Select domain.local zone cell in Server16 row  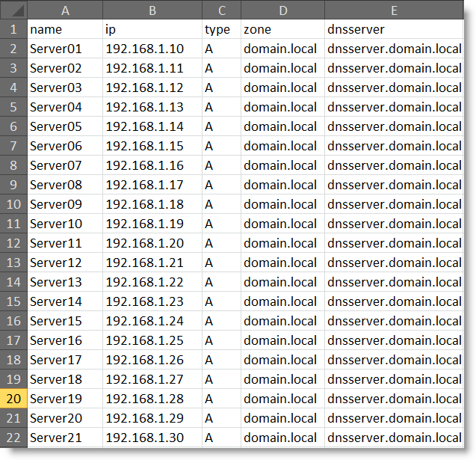pyautogui.click(x=283, y=340)
